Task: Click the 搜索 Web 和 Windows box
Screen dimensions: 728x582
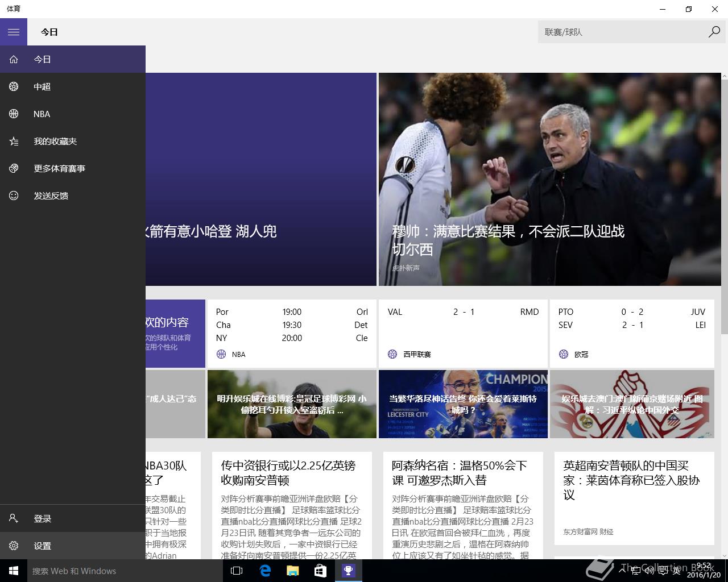Action: click(x=124, y=571)
